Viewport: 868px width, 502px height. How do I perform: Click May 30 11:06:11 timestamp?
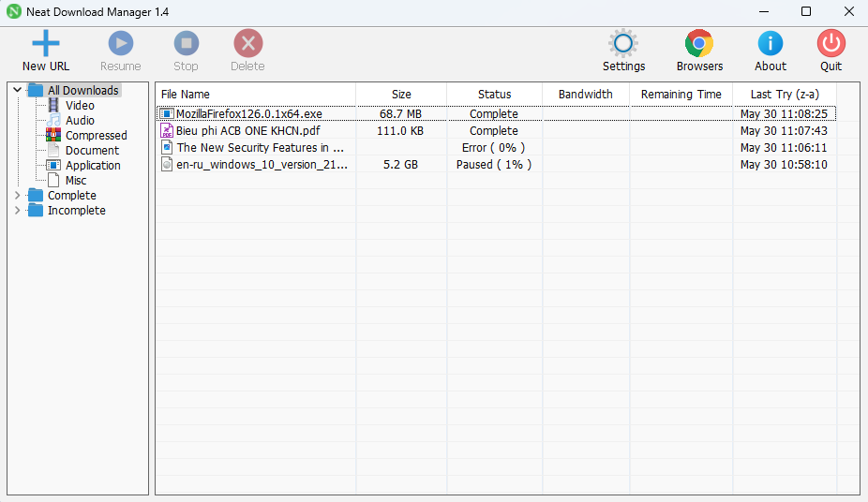pyautogui.click(x=784, y=148)
